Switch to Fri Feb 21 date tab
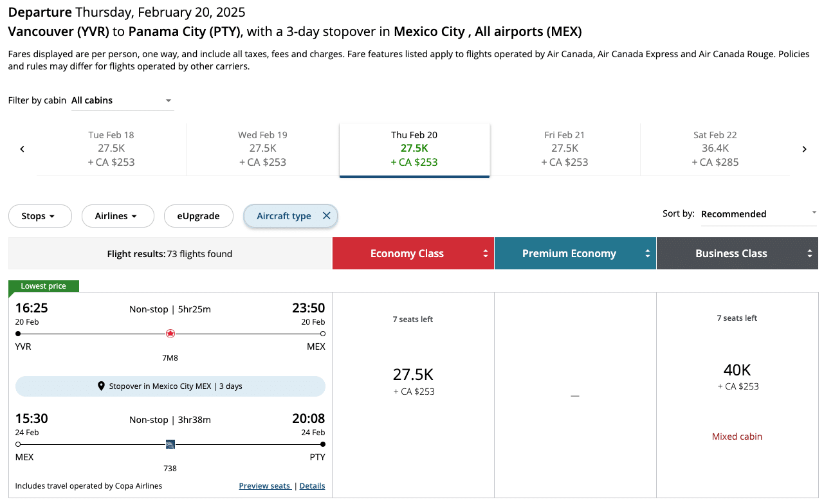This screenshot has height=504, width=824. (564, 148)
